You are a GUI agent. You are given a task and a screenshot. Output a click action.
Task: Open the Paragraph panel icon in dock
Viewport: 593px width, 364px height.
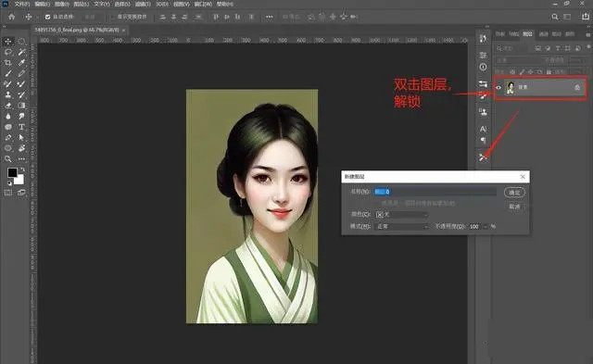coord(483,140)
